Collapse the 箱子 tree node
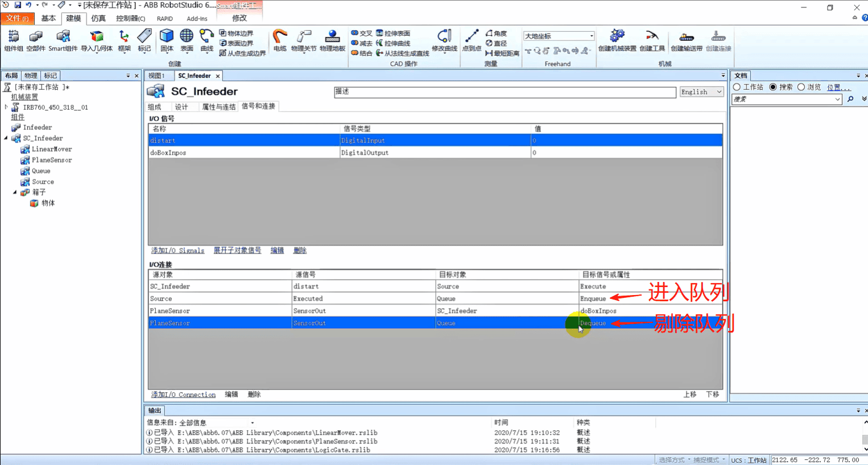Image resolution: width=868 pixels, height=465 pixels. pyautogui.click(x=15, y=192)
